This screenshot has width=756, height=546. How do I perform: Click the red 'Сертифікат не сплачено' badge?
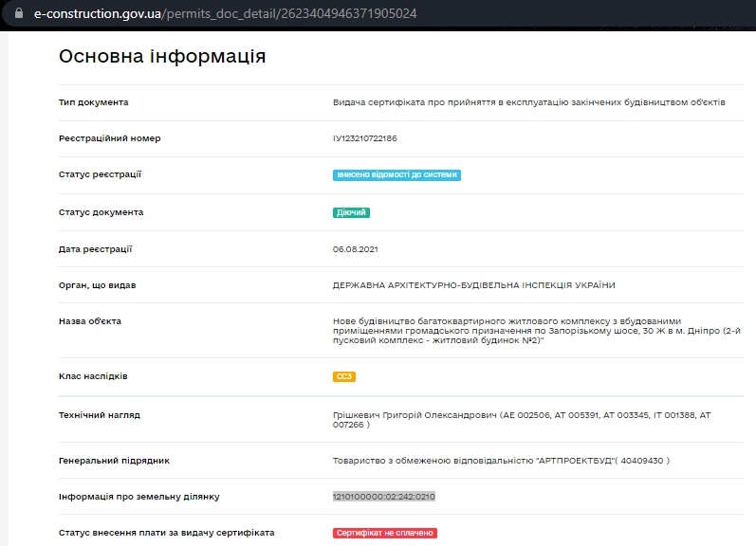(x=385, y=533)
